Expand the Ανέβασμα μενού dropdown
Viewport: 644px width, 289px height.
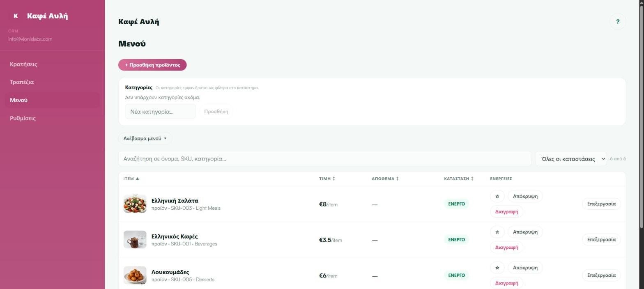pyautogui.click(x=145, y=138)
